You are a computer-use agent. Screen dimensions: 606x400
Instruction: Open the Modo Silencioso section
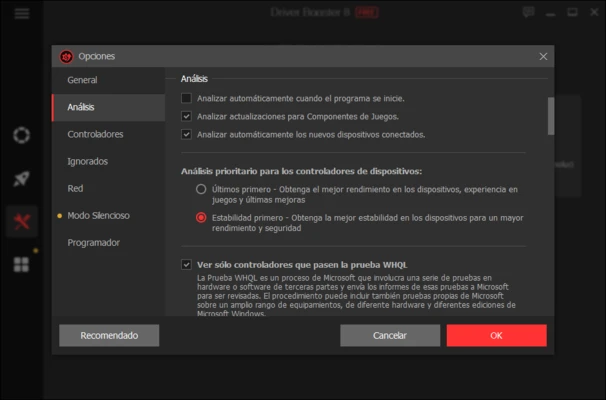(108, 215)
